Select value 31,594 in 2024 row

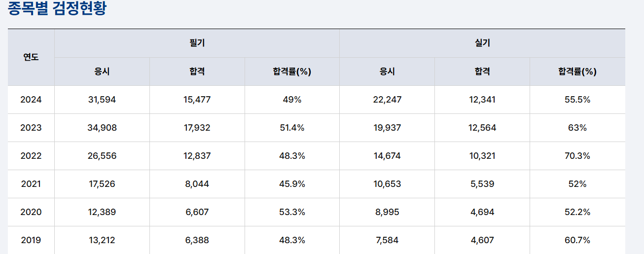(x=102, y=100)
